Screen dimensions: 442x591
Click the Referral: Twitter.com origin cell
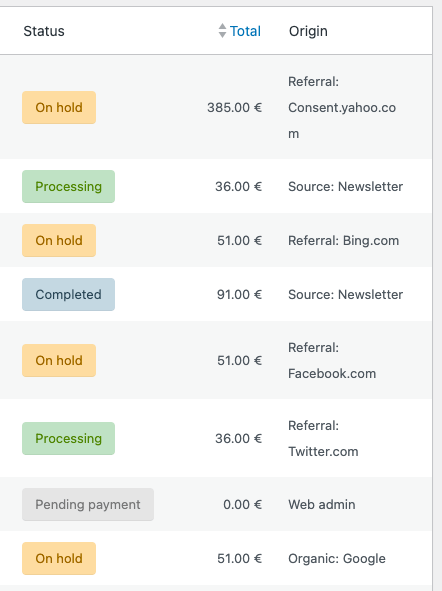click(323, 438)
